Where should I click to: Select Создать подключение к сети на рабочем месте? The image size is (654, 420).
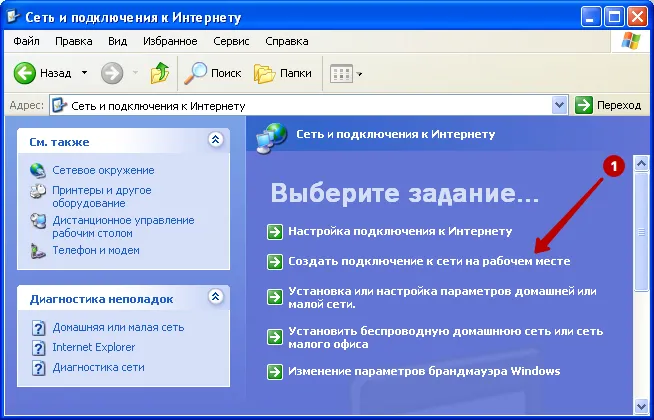[x=429, y=261]
